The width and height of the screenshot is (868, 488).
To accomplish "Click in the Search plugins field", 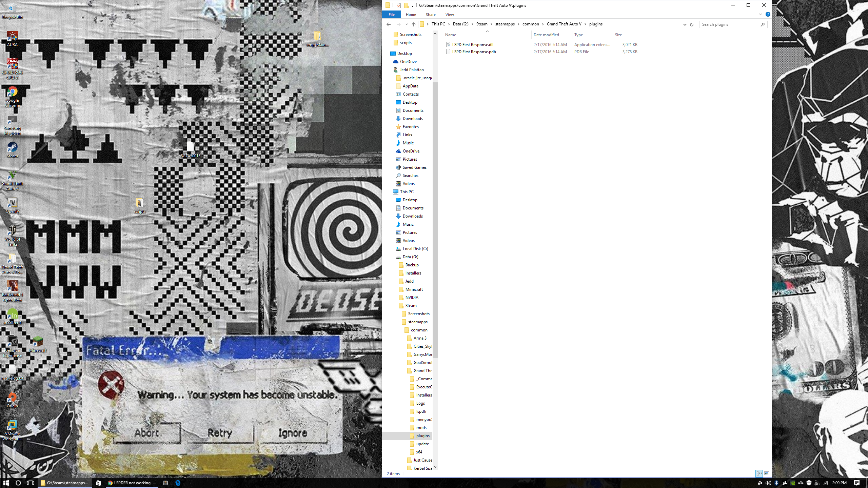I will coord(729,24).
